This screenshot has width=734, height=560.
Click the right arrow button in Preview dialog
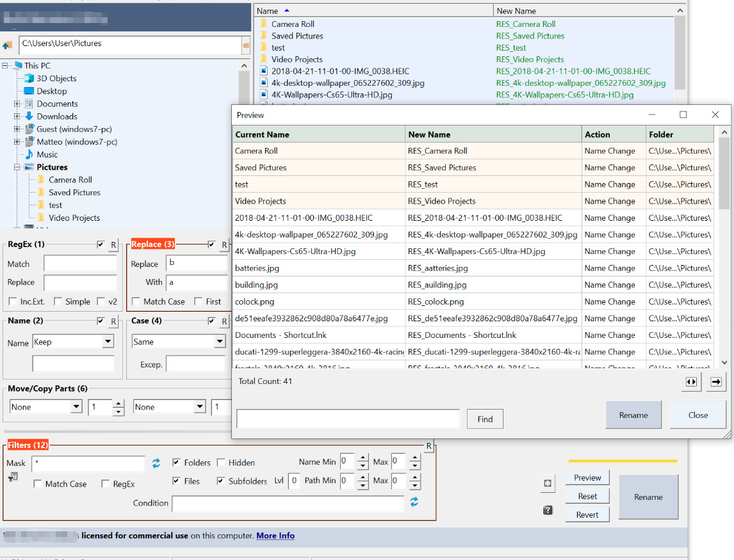tap(716, 382)
